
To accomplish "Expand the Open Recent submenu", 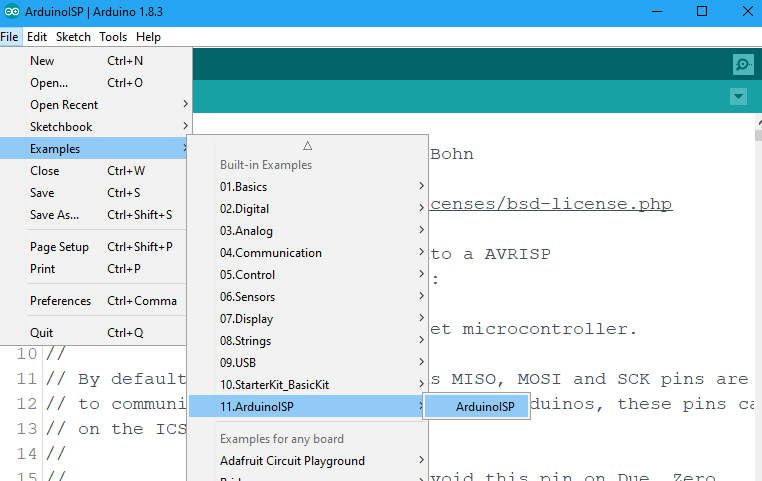I will click(x=93, y=105).
